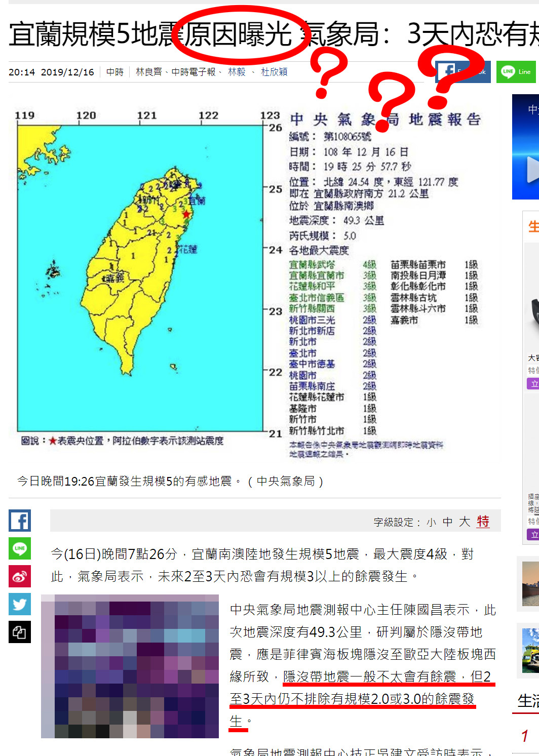
Task: Copy article link with the black copy icon
Action: [x=20, y=632]
